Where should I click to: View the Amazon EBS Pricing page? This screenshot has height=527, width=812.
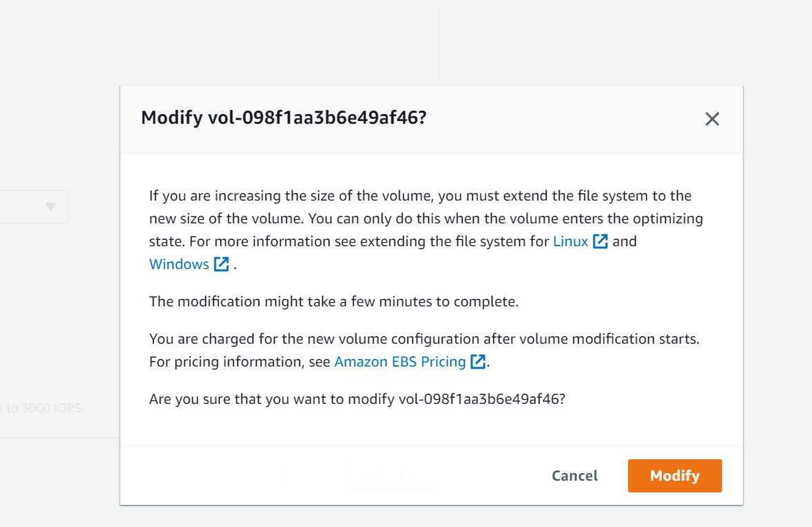(400, 362)
